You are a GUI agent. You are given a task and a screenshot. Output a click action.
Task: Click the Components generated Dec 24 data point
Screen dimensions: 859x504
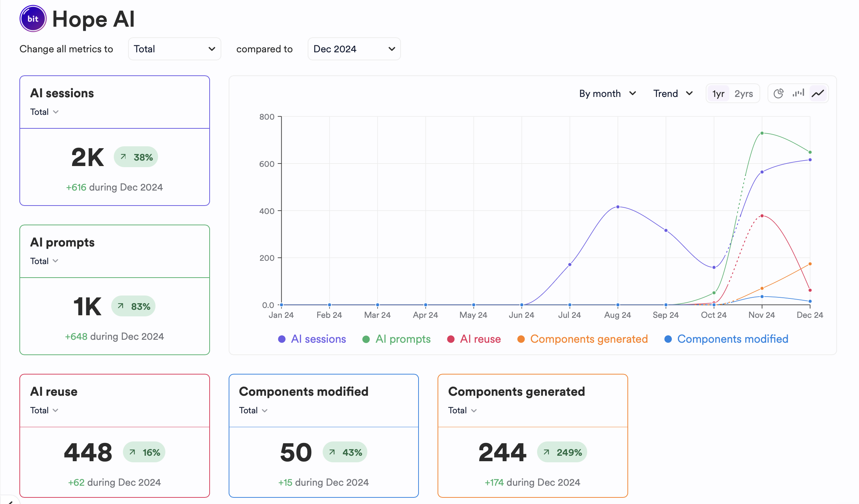coord(810,264)
